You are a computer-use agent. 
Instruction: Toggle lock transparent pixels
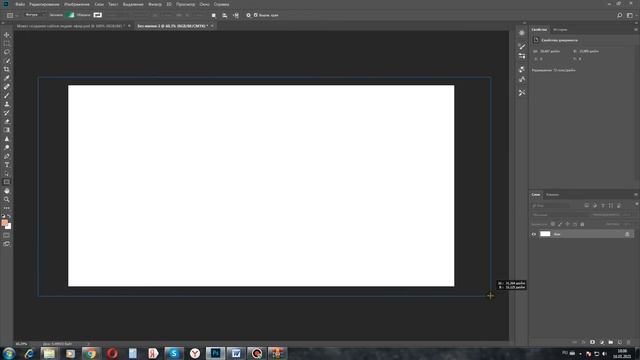tap(553, 224)
